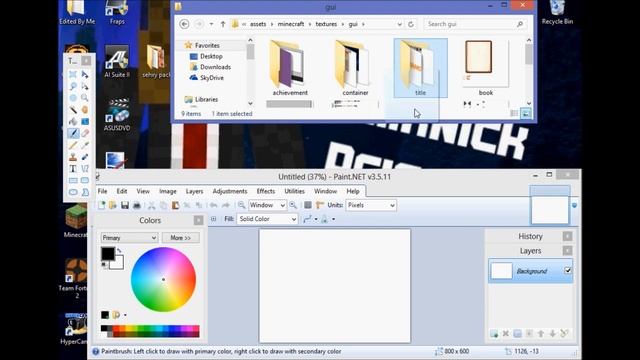Select the Rectangle Select tool
The image size is (640, 360).
click(x=73, y=74)
